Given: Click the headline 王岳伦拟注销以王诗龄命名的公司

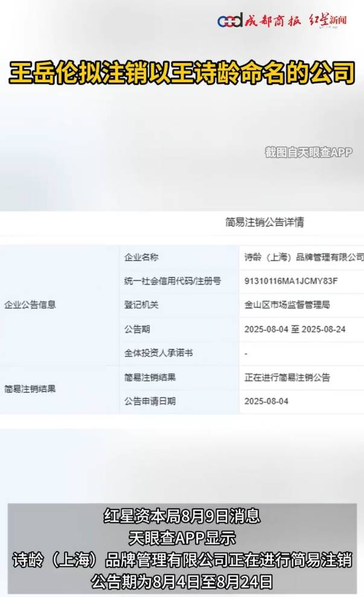Looking at the screenshot, I should click(182, 72).
